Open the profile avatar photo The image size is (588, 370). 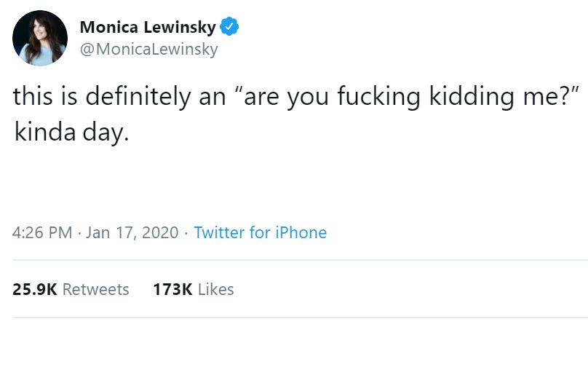40,39
